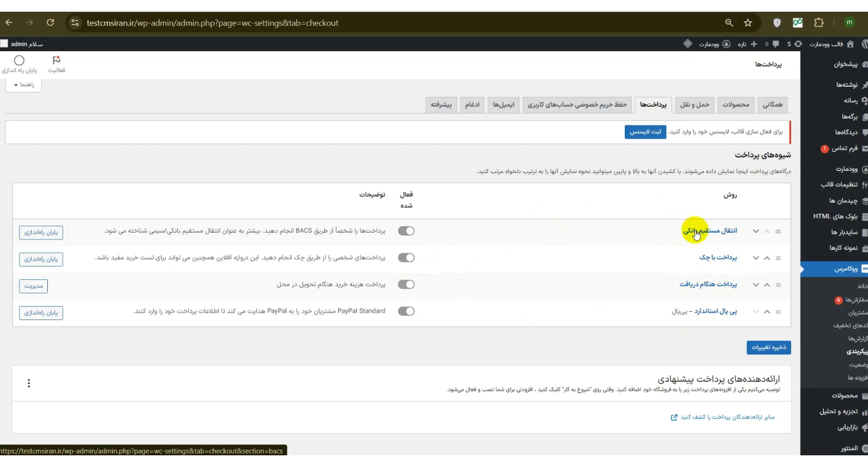Click the diamond icon in the admin bar
This screenshot has height=467, width=868.
click(688, 44)
